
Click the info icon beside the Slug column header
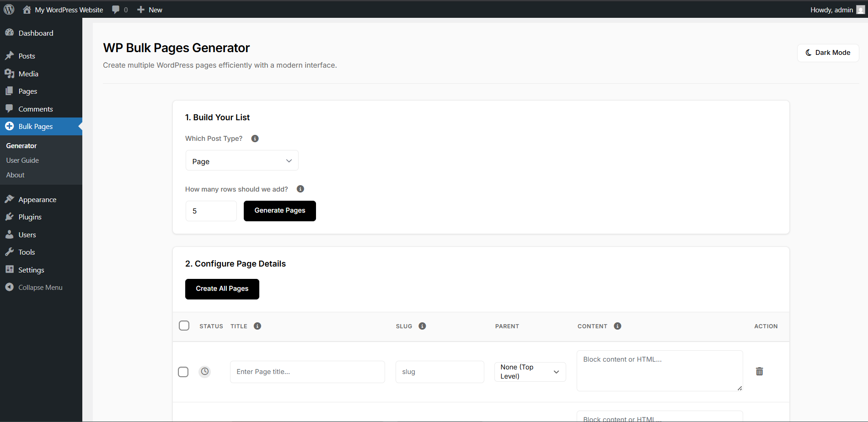tap(422, 326)
